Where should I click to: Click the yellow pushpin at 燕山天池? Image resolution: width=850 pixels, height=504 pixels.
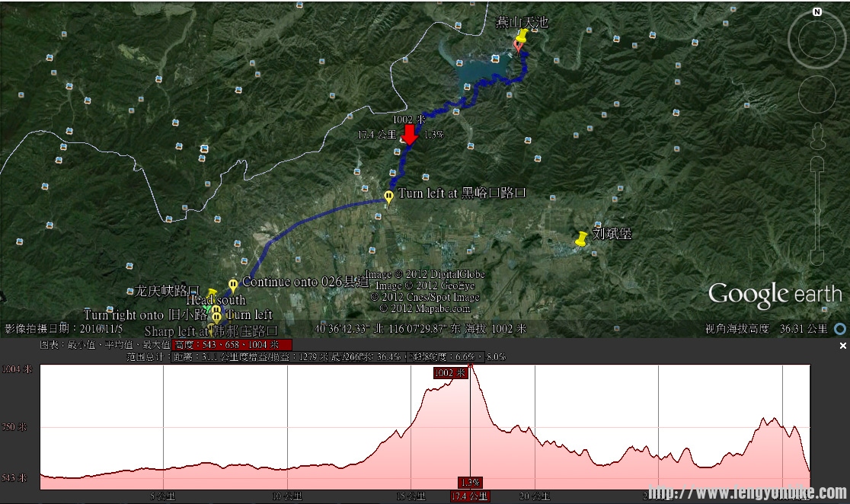click(522, 37)
